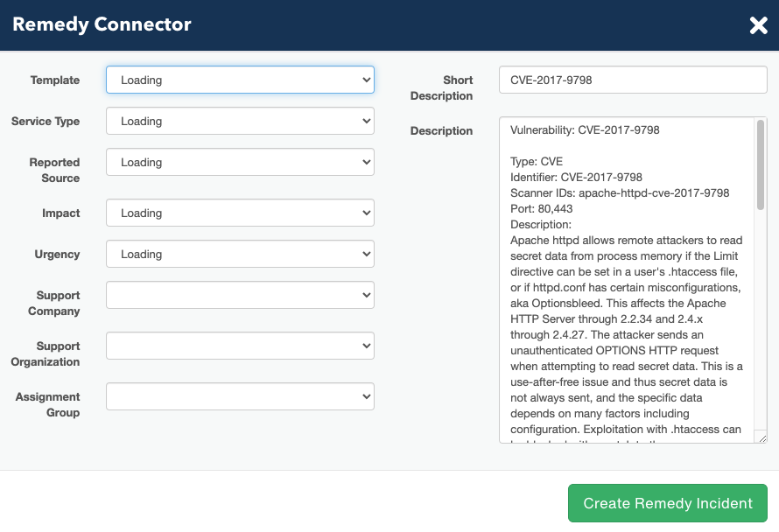Viewport: 779px width, 532px height.
Task: Click the Create Remedy Incident button
Action: point(668,503)
